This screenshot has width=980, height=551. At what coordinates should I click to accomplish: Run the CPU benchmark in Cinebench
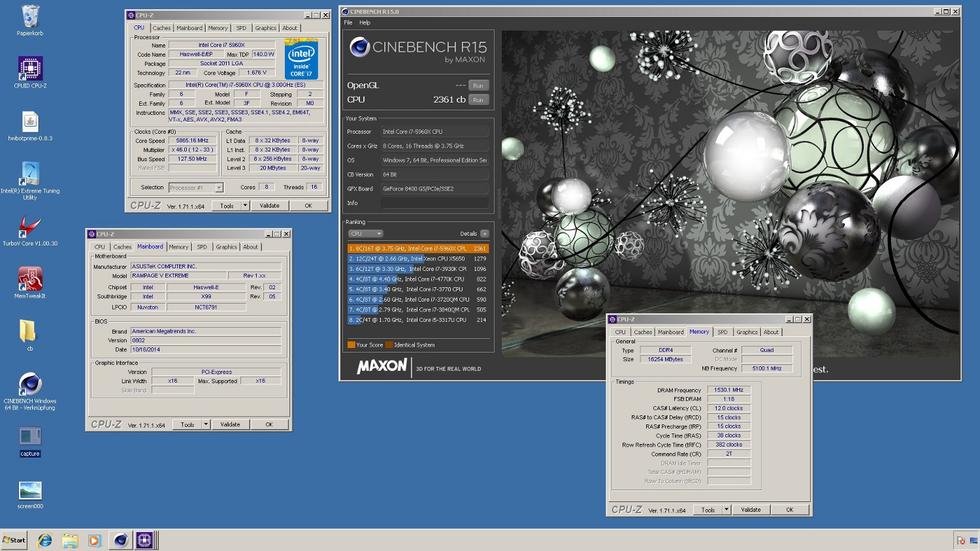pyautogui.click(x=478, y=100)
